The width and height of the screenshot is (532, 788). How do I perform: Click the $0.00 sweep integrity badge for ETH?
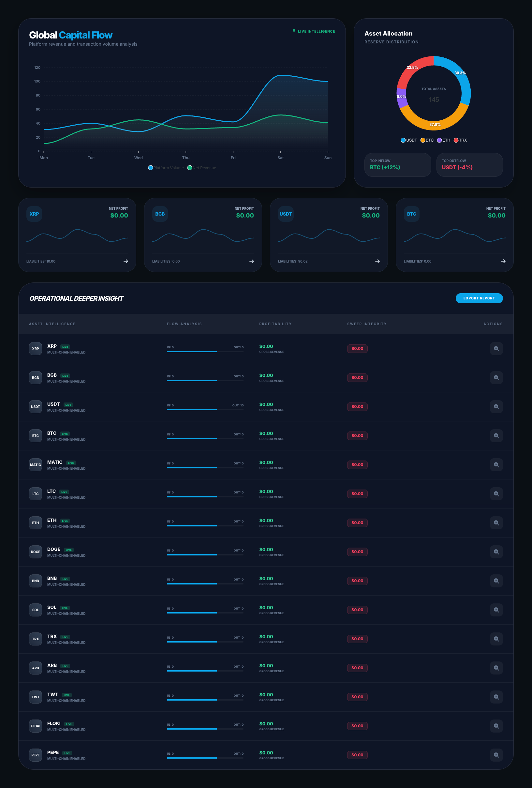tap(357, 523)
